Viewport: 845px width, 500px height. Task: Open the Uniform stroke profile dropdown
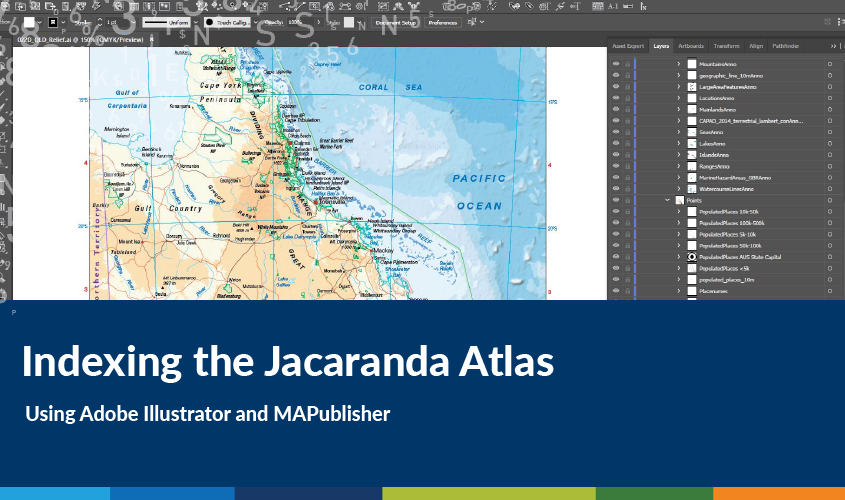(196, 23)
